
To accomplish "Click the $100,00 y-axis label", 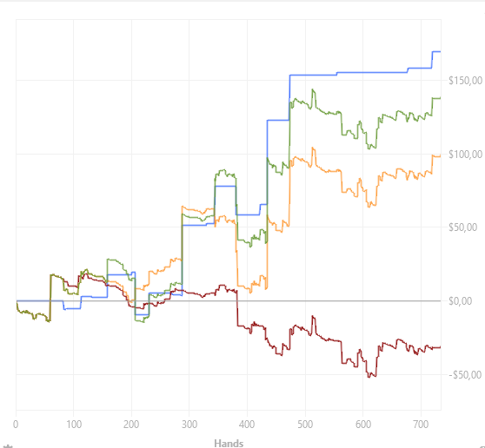I will pyautogui.click(x=466, y=154).
